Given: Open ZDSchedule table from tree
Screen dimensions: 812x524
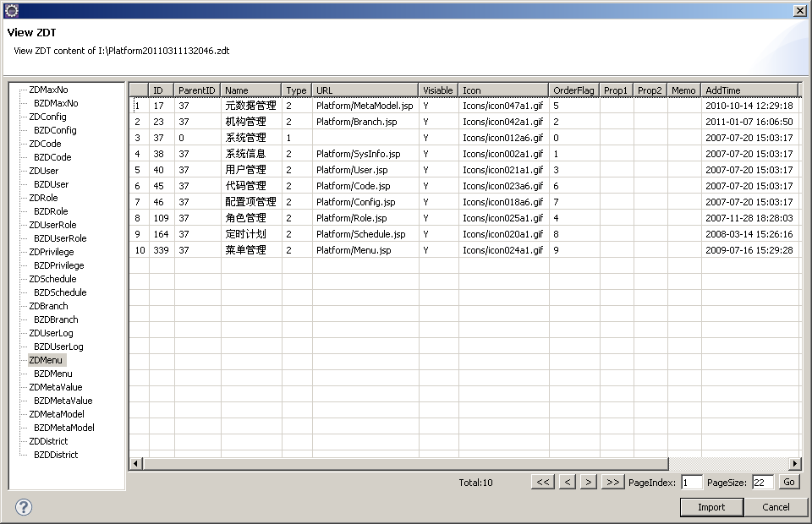Looking at the screenshot, I should click(x=52, y=279).
